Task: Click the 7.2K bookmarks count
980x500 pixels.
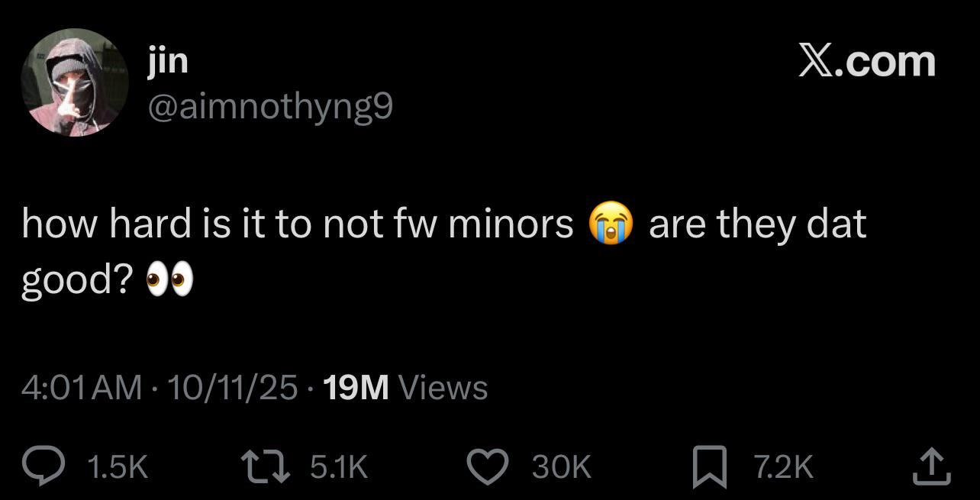Action: pyautogui.click(x=784, y=466)
